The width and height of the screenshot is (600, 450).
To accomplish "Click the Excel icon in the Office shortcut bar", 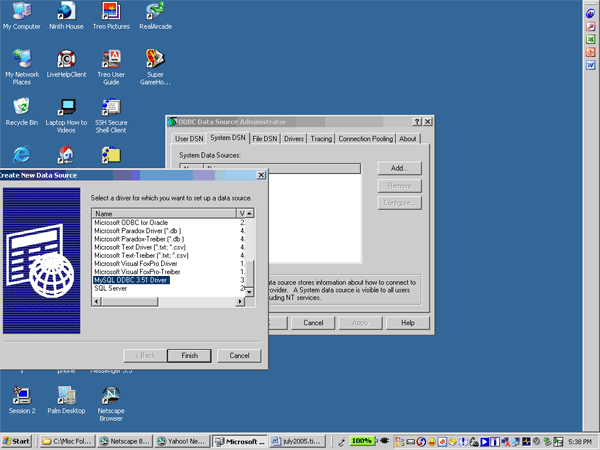I will coord(590,39).
